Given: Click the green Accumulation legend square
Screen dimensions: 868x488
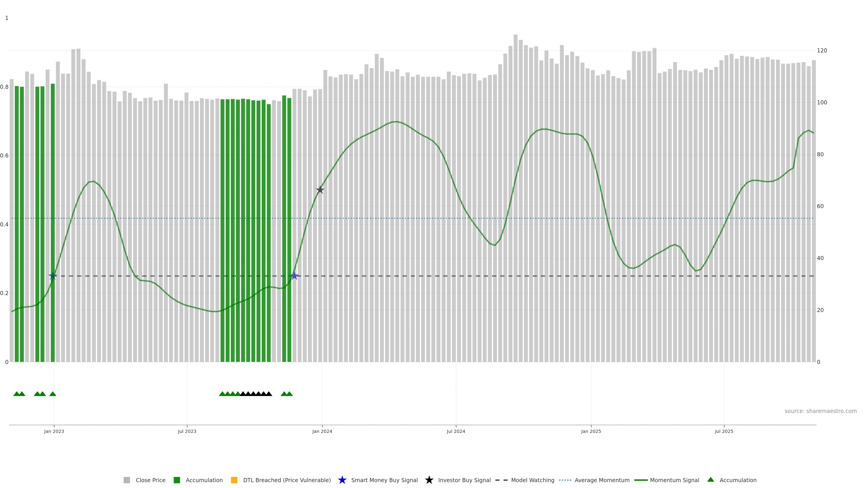Looking at the screenshot, I should 177,480.
